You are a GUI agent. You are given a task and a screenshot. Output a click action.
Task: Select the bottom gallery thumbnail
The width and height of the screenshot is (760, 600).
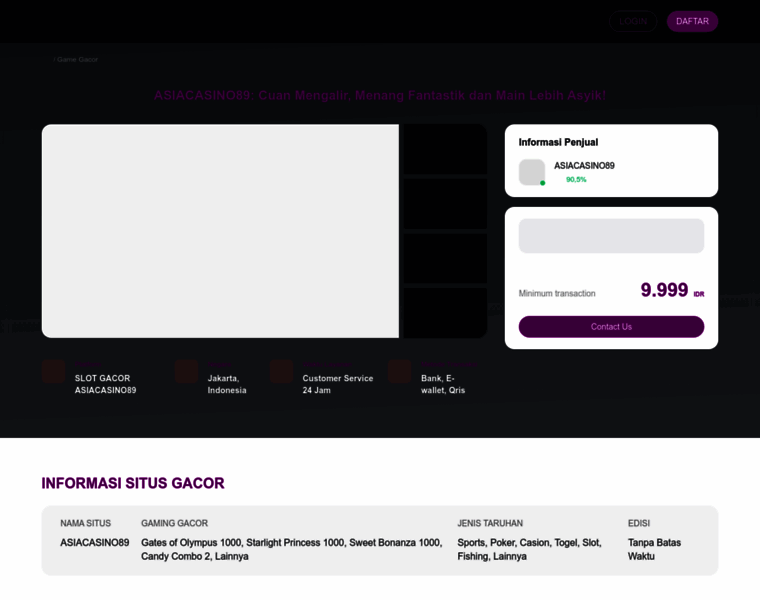[x=445, y=313]
